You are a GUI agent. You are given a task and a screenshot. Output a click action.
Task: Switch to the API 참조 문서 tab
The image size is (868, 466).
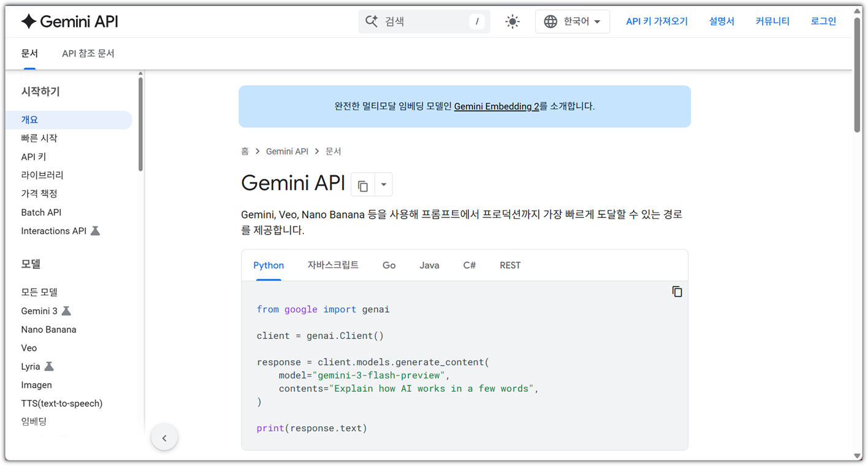pos(88,53)
